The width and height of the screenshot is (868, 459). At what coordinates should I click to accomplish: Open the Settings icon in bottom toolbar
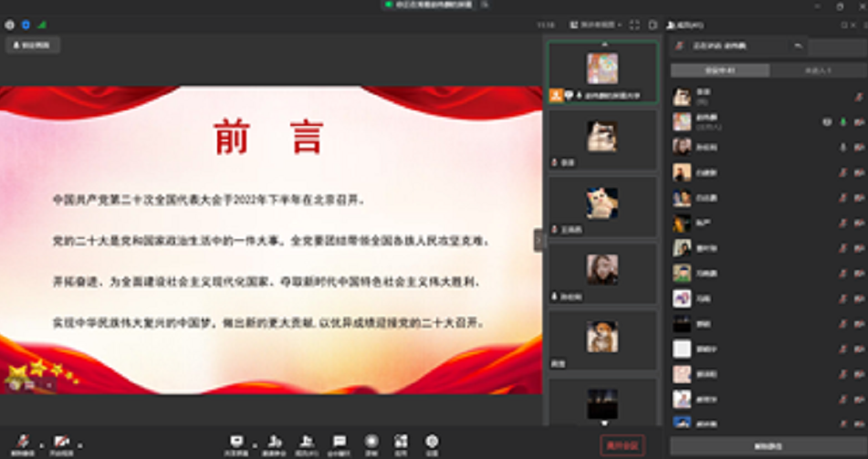point(432,443)
